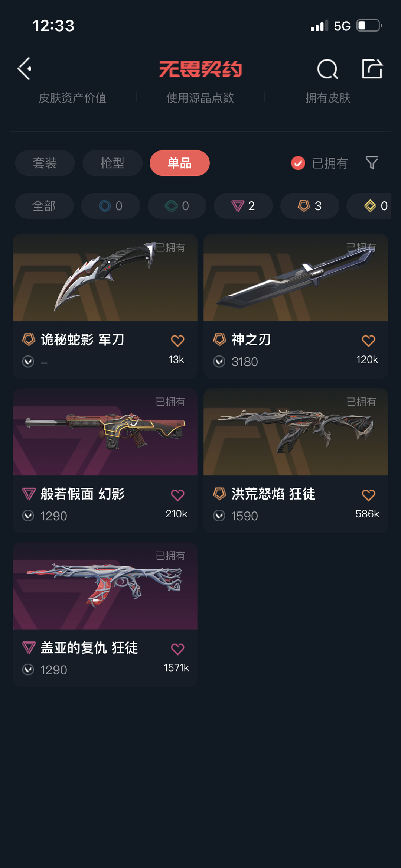Select the 单品 tab
Image resolution: width=401 pixels, height=868 pixels.
(180, 163)
